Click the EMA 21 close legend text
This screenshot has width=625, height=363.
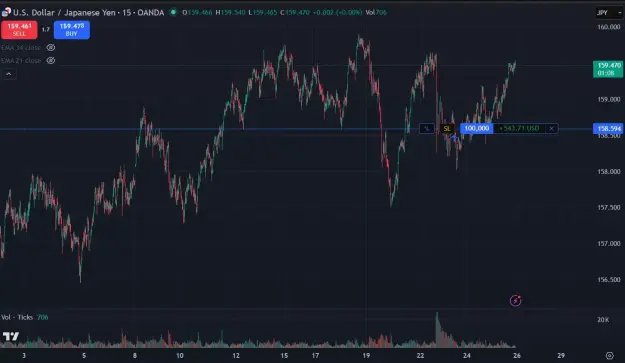tap(21, 61)
